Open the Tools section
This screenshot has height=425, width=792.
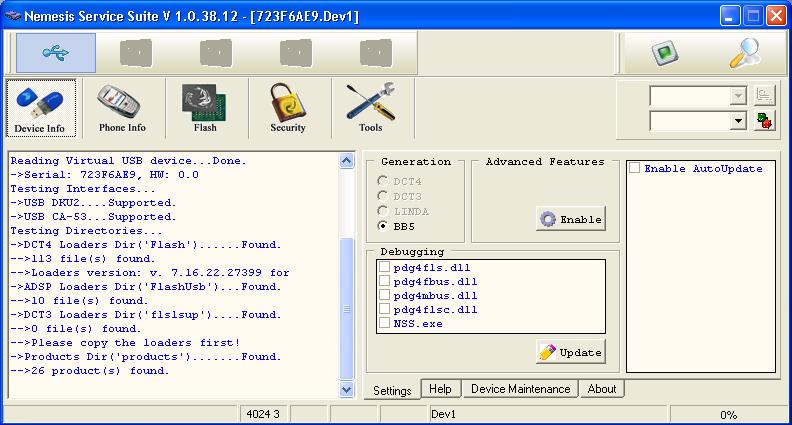click(x=370, y=108)
